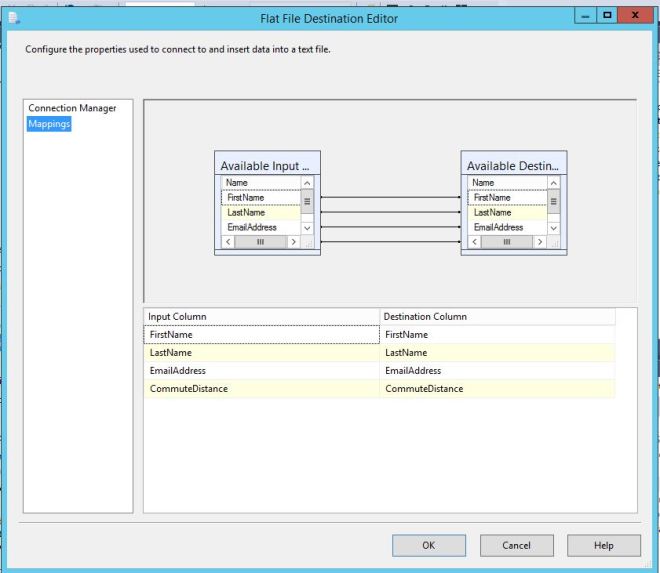Open Help for this editor
Screen dimensions: 660x573
pyautogui.click(x=603, y=545)
